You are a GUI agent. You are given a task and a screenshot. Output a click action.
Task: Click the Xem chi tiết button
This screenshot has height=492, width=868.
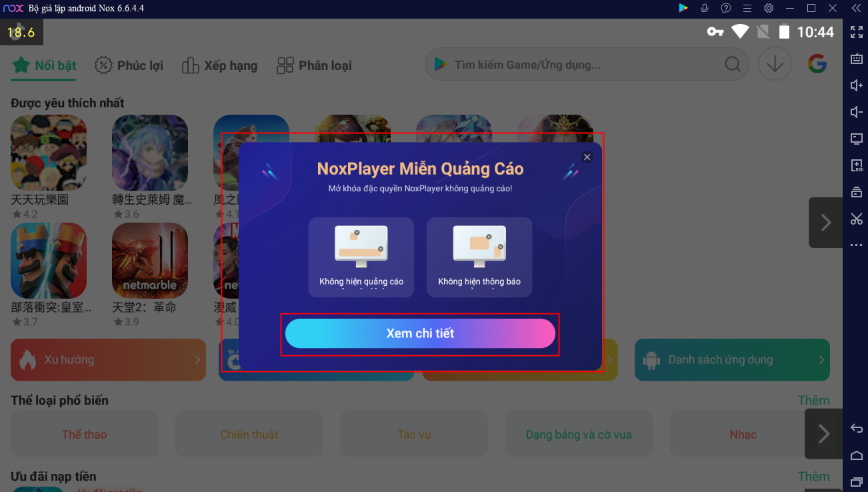pyautogui.click(x=420, y=333)
